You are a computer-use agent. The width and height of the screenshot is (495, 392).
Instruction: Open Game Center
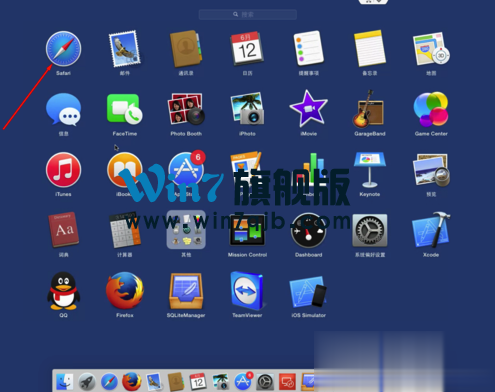pos(431,109)
